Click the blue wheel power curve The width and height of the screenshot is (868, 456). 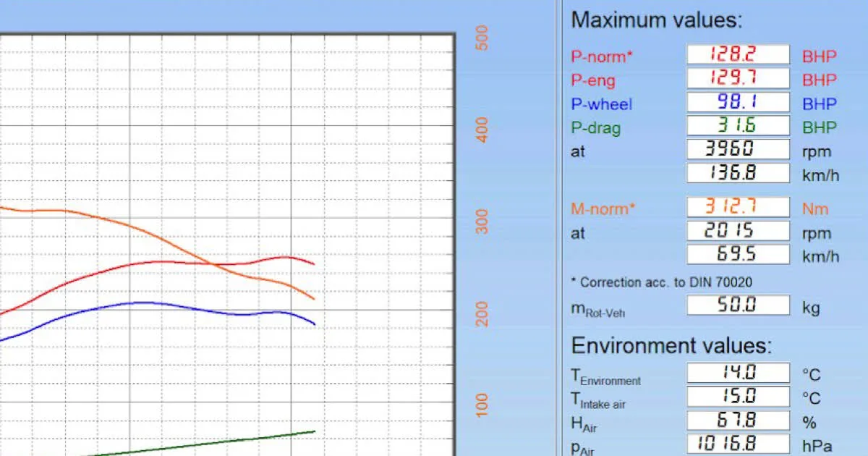145,303
